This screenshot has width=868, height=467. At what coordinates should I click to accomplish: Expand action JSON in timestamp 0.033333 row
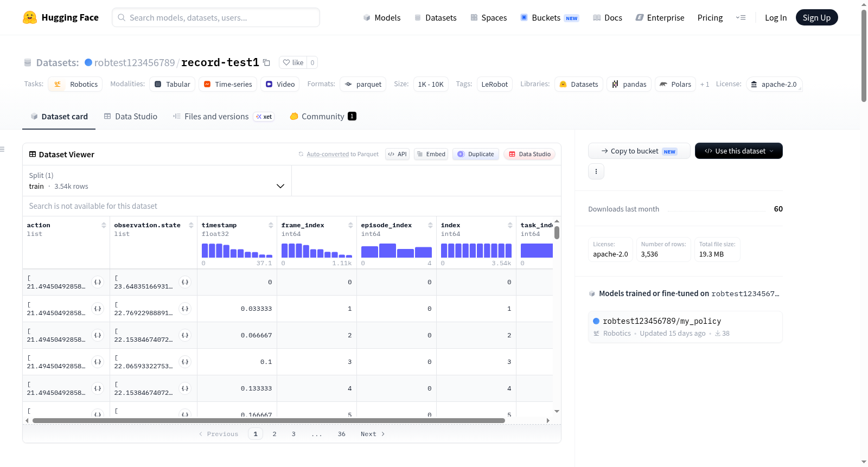click(x=98, y=309)
